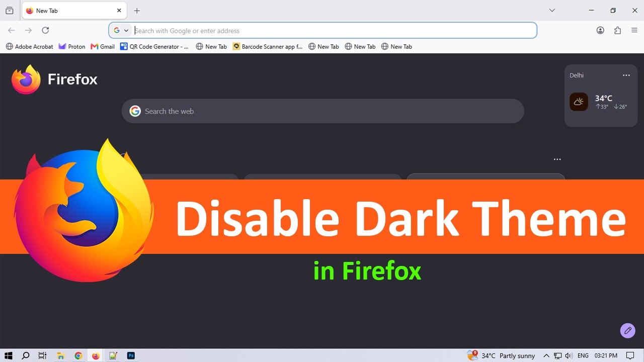The image size is (644, 362).
Task: Open the Firefox account icon
Action: [x=600, y=30]
